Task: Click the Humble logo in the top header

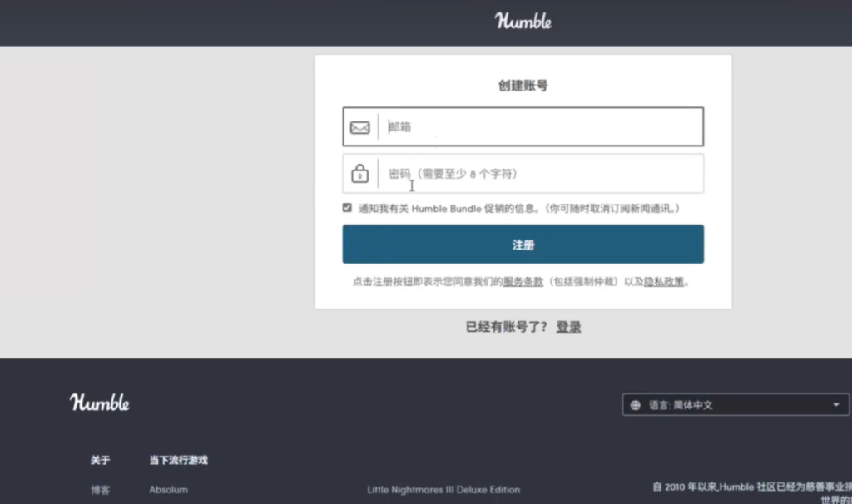Action: pyautogui.click(x=523, y=22)
